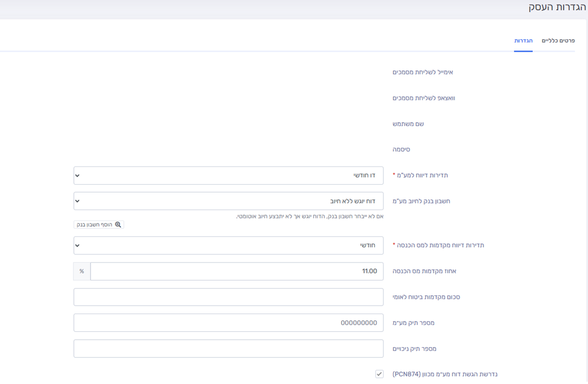The width and height of the screenshot is (588, 384).
Task: Click the הגדרות העסק page title
Action: pos(557,7)
